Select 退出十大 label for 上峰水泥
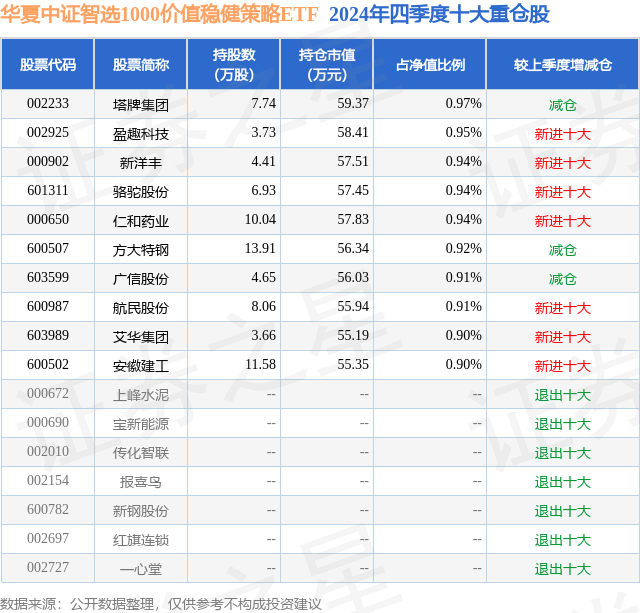 563,395
